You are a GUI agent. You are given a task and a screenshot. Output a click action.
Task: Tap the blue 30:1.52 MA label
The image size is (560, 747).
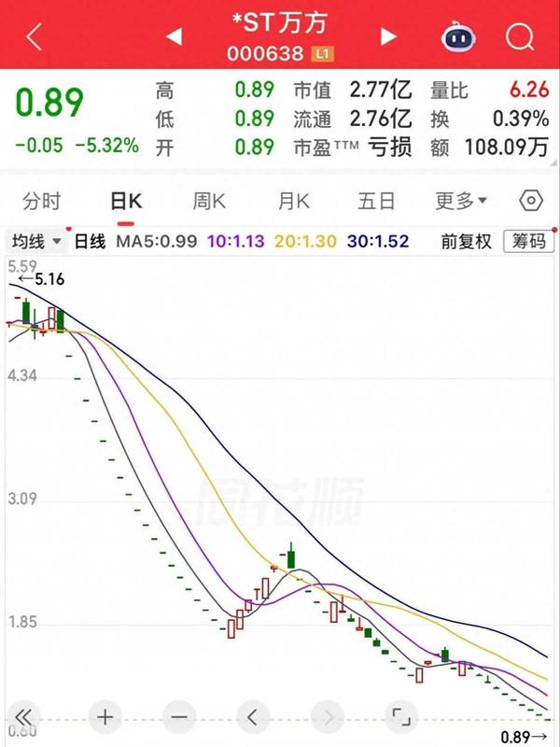click(x=378, y=241)
